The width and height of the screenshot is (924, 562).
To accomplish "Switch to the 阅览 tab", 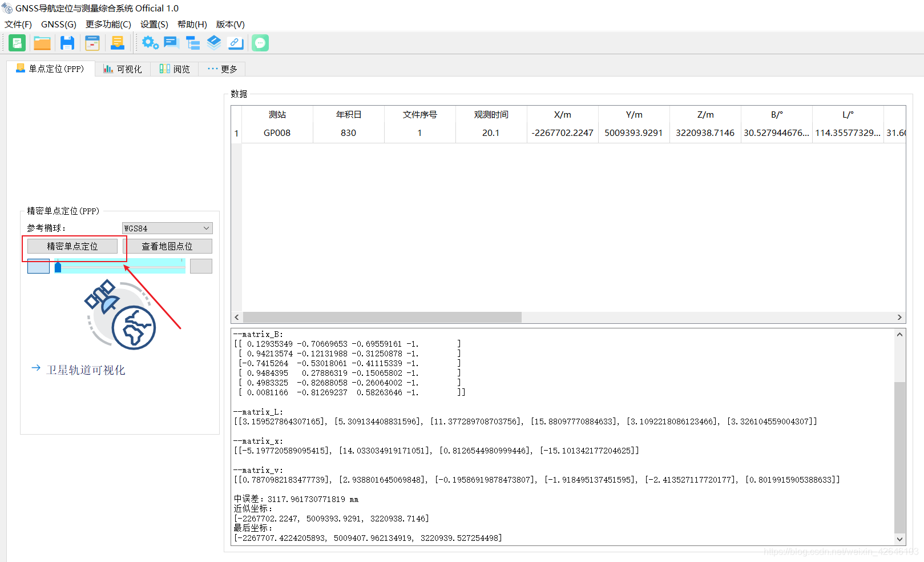I will pos(175,69).
